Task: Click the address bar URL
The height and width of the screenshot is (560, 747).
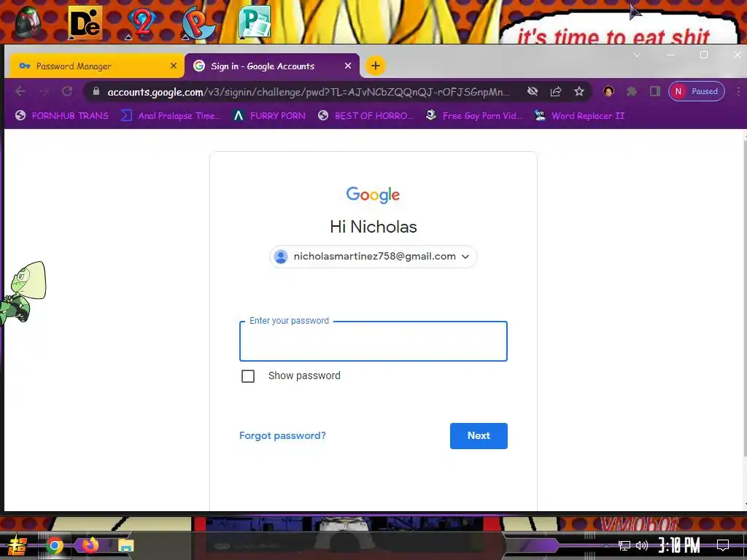Action: pyautogui.click(x=309, y=92)
